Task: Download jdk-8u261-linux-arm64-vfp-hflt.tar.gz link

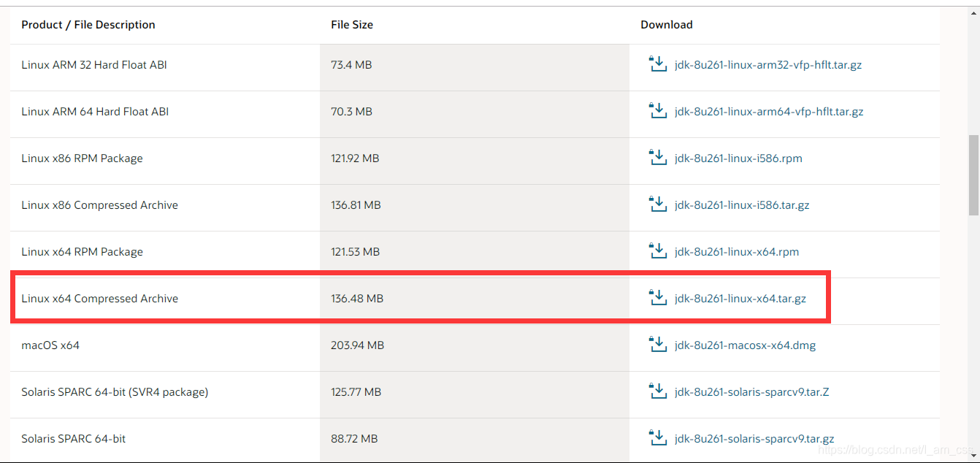Action: [x=769, y=112]
